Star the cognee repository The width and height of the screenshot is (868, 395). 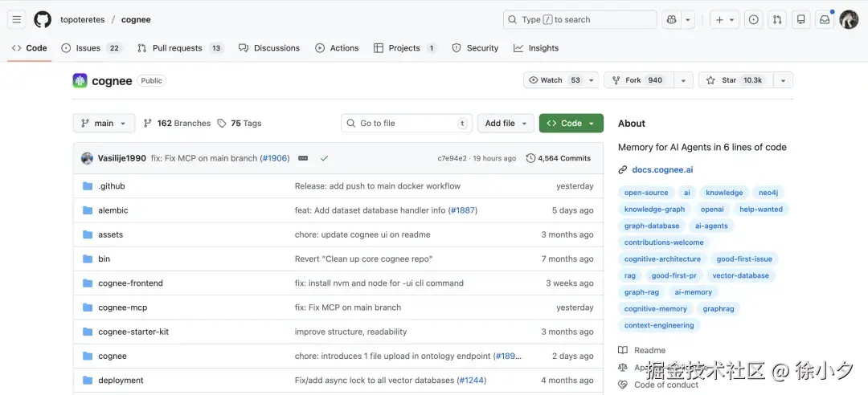(735, 80)
